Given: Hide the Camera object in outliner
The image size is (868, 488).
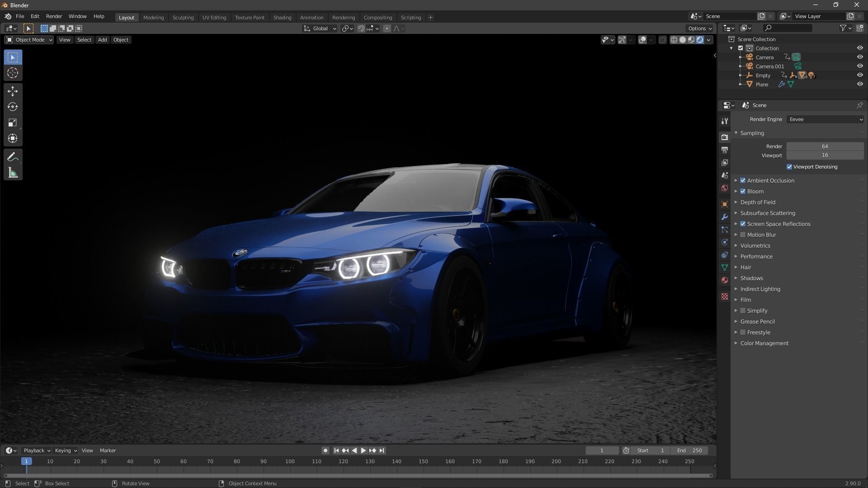Looking at the screenshot, I should (x=860, y=57).
